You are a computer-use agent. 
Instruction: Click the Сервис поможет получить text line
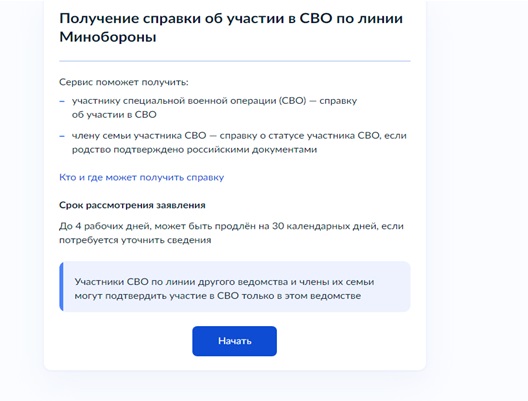pyautogui.click(x=124, y=82)
